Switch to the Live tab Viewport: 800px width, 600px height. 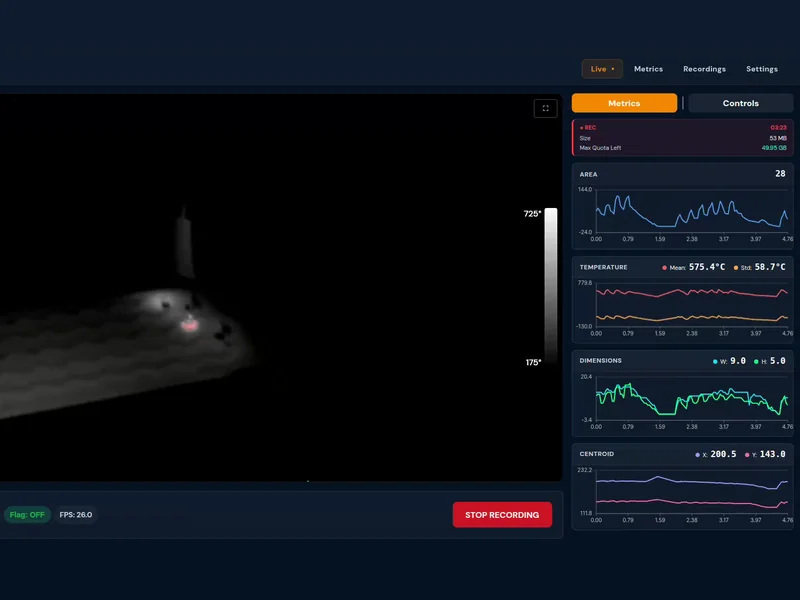click(602, 69)
